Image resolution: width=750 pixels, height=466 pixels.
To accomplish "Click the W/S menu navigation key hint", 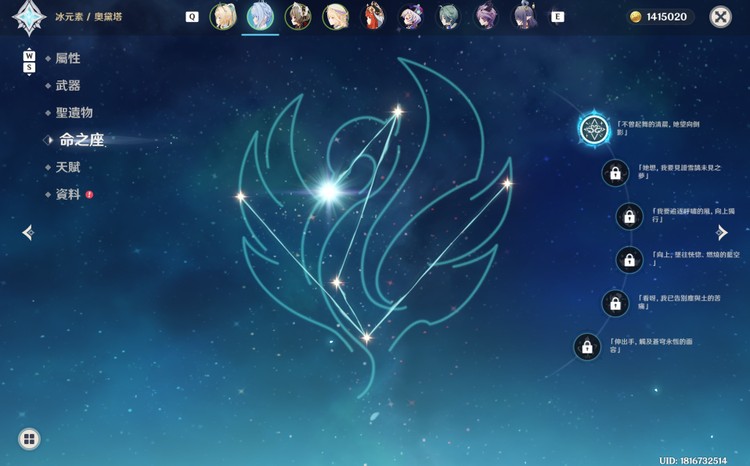I will point(29,62).
